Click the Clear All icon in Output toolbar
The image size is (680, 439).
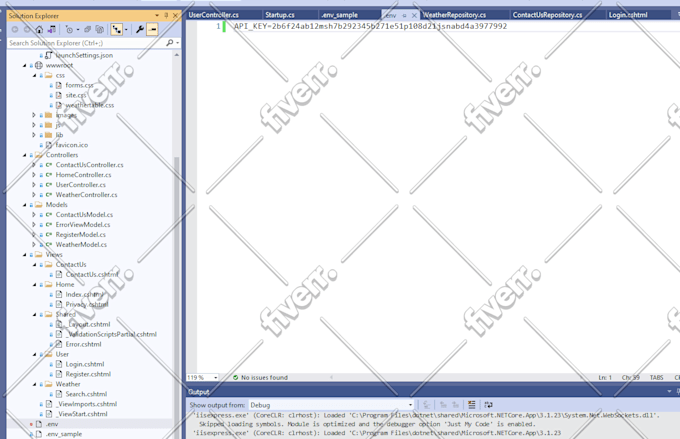471,405
